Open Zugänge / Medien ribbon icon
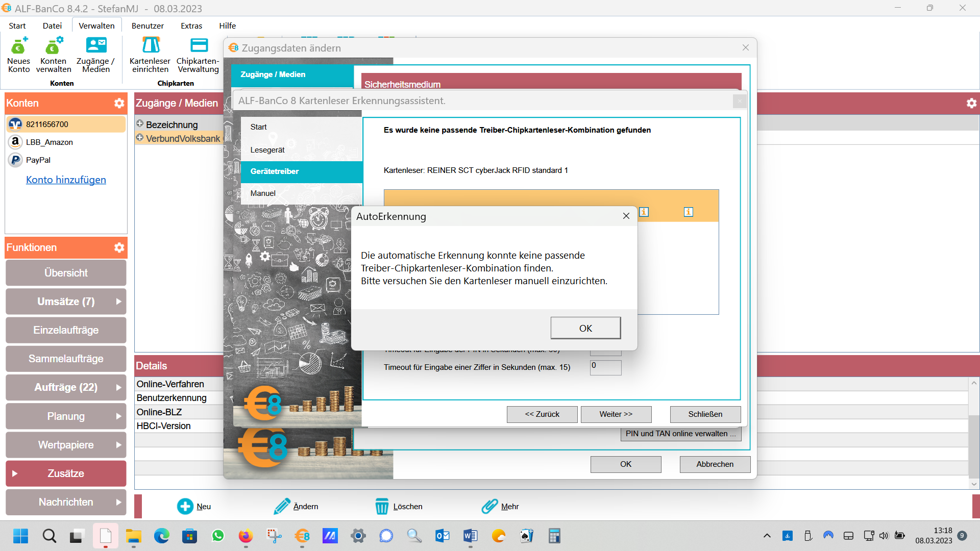Viewport: 980px width, 551px height. (x=96, y=55)
